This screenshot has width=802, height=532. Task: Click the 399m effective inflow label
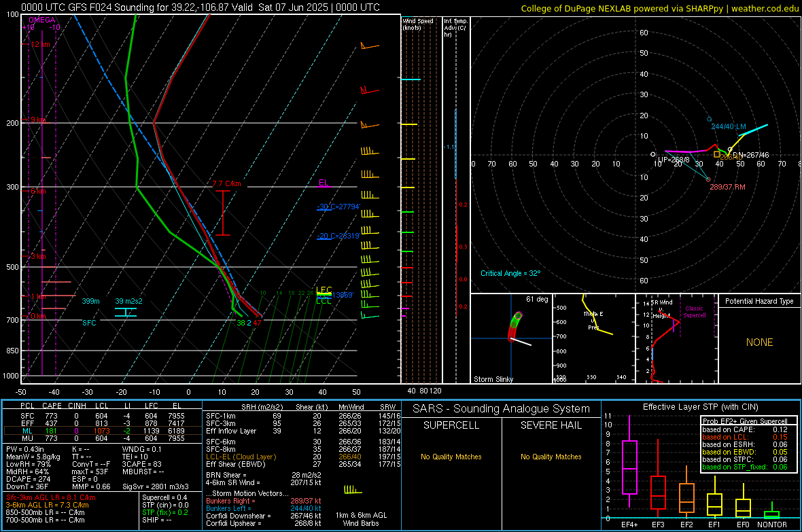[90, 301]
